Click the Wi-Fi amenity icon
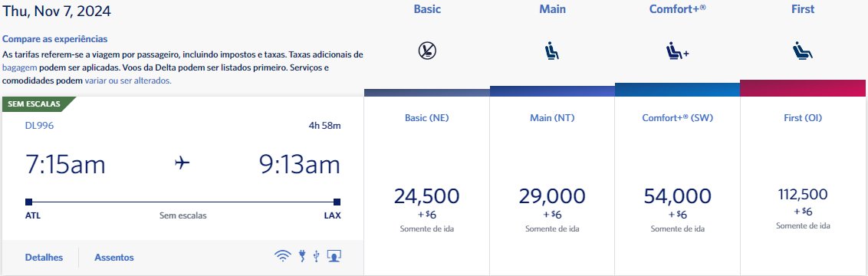Viewport: 868px width, 276px height. [282, 255]
